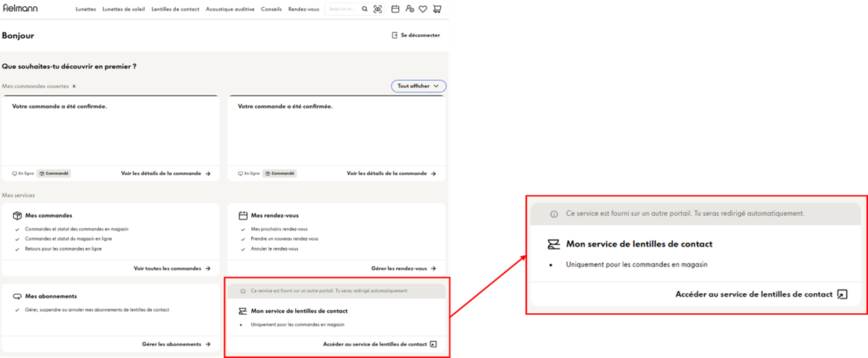
Task: Expand the Tout afficher dropdown
Action: point(418,86)
